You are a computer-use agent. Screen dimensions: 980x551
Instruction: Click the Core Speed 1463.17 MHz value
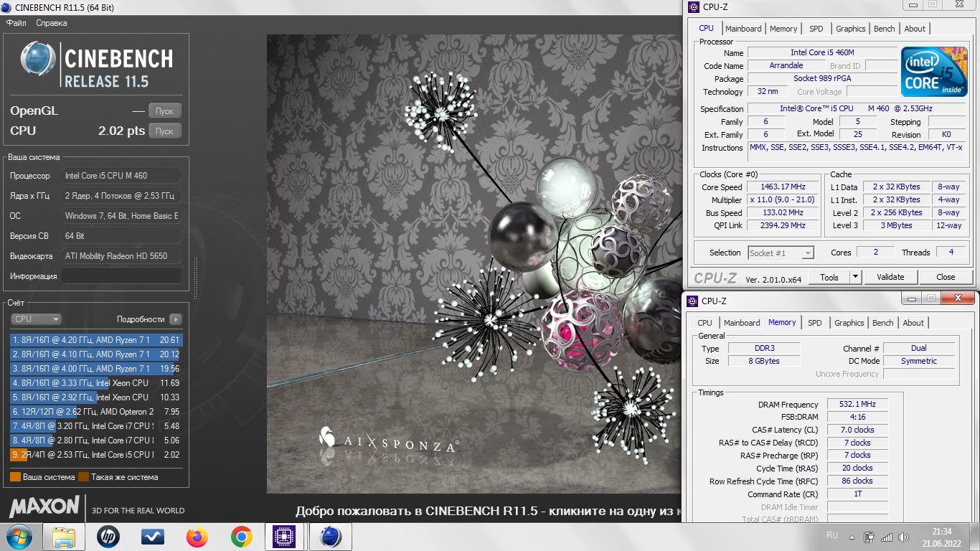783,187
